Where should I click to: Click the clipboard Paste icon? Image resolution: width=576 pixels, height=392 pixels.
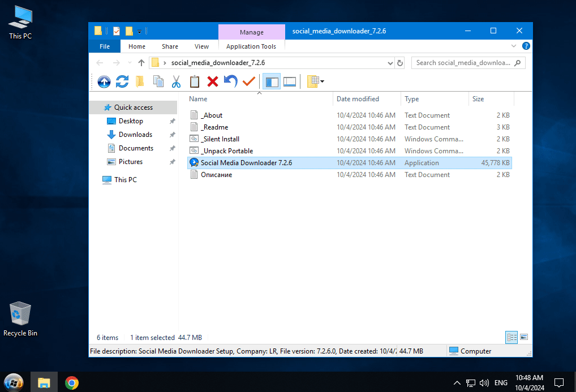tap(194, 81)
